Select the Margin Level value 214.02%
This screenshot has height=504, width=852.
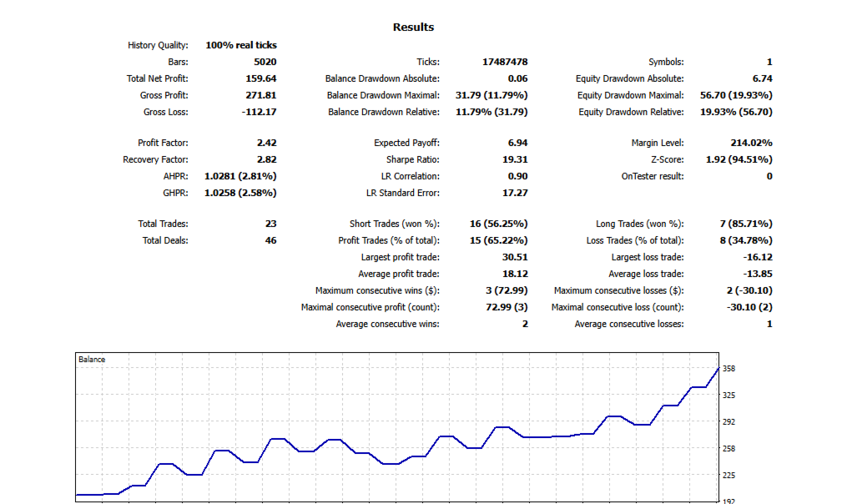click(x=752, y=143)
